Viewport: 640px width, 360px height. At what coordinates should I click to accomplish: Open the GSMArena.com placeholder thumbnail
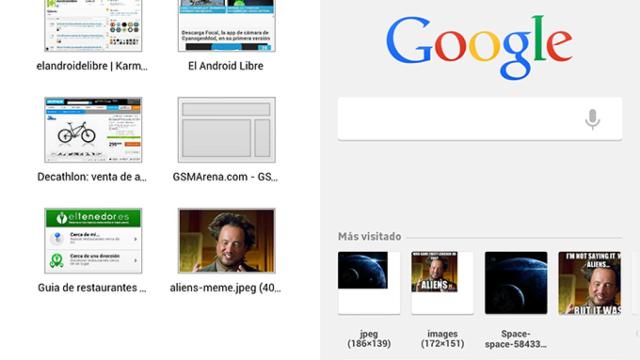(227, 130)
